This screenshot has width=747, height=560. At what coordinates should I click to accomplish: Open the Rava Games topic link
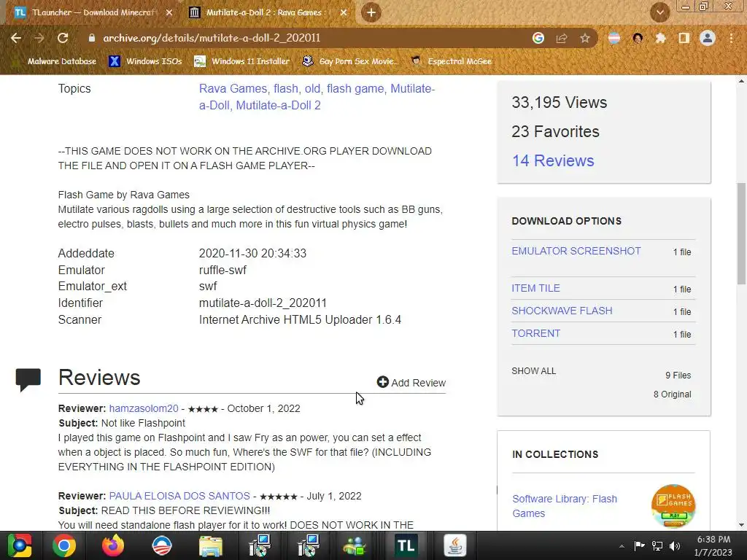pyautogui.click(x=233, y=88)
